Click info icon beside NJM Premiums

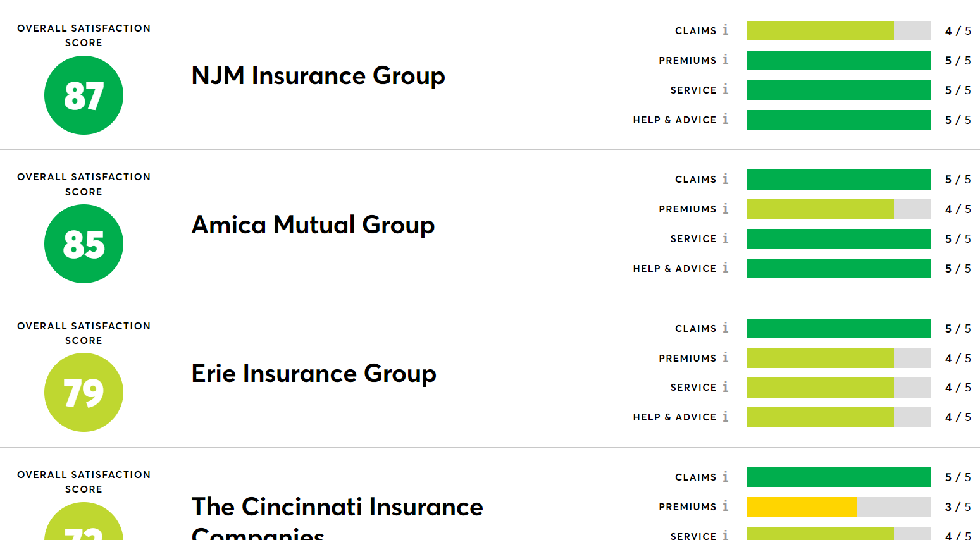[726, 60]
